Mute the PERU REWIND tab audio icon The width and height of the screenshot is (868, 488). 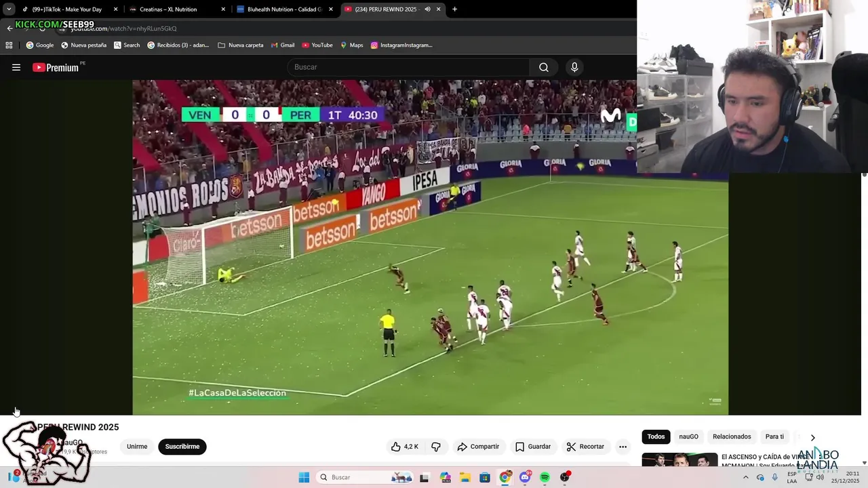click(427, 9)
